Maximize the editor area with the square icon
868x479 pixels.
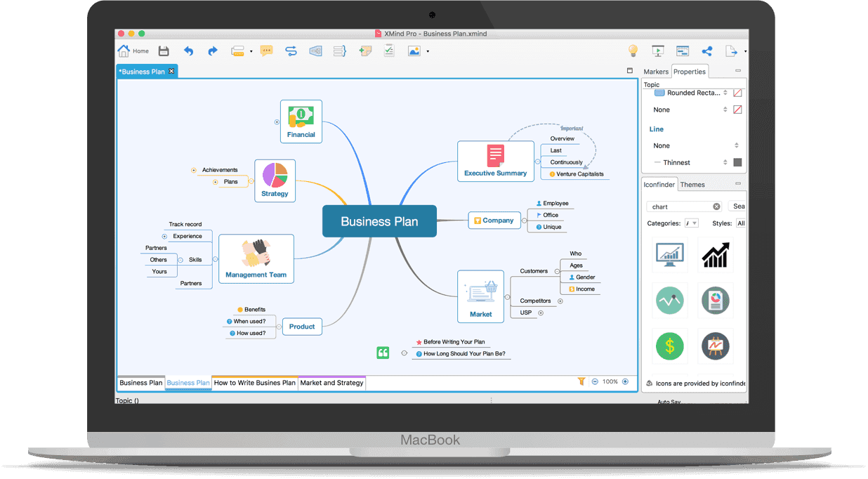[x=630, y=71]
